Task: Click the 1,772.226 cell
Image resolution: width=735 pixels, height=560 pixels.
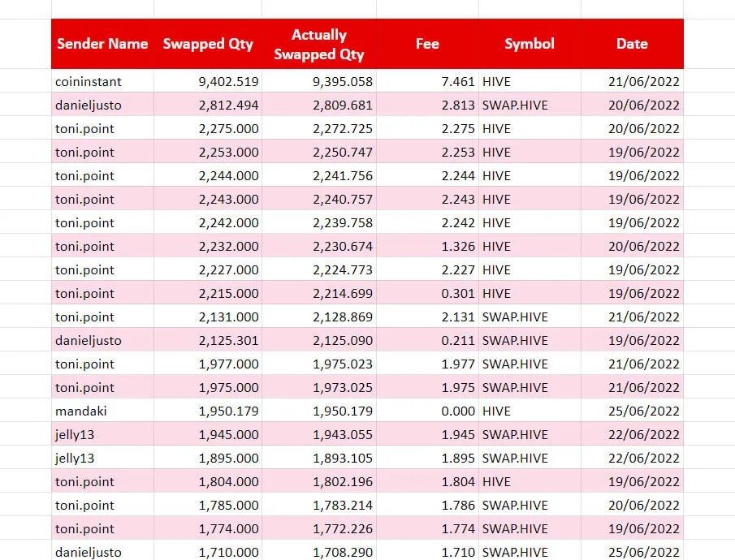Action: point(318,528)
